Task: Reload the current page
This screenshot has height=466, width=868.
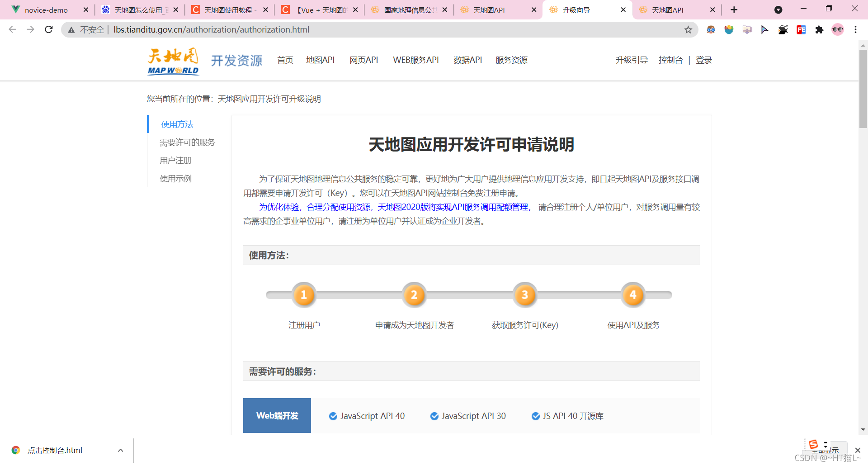Action: (49, 29)
